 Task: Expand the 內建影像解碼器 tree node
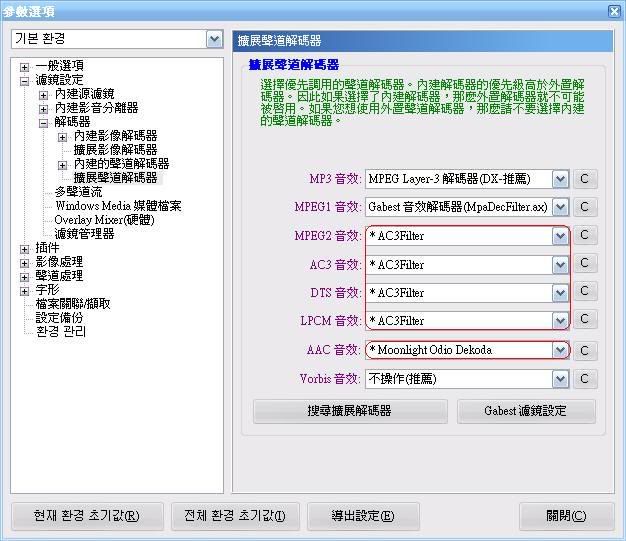[x=62, y=136]
